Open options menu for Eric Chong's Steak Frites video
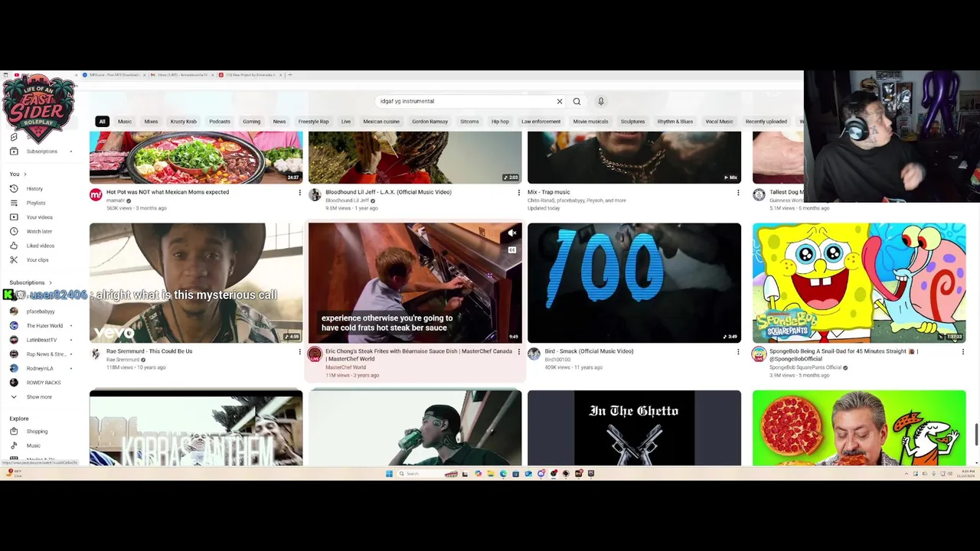This screenshot has width=980, height=551. [518, 352]
